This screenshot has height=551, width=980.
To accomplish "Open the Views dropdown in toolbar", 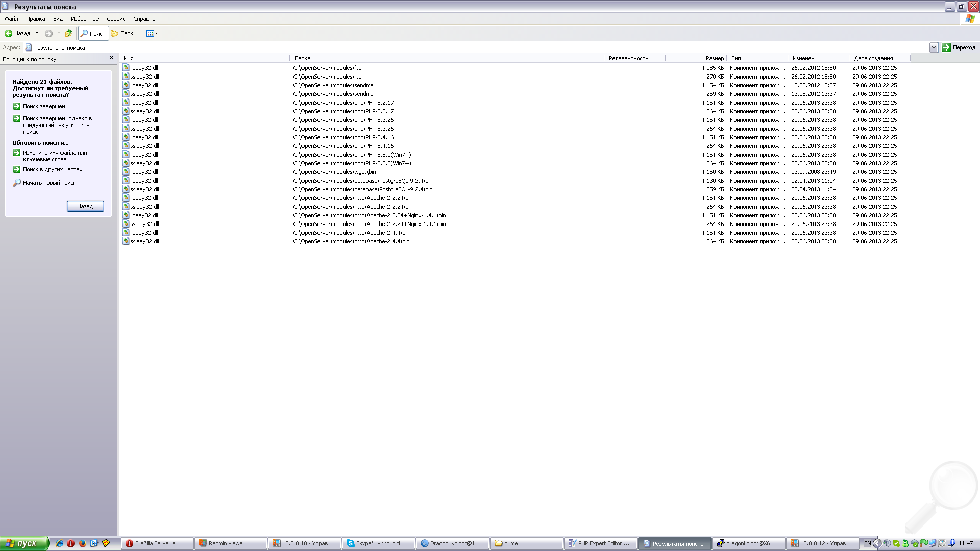I will pyautogui.click(x=152, y=34).
